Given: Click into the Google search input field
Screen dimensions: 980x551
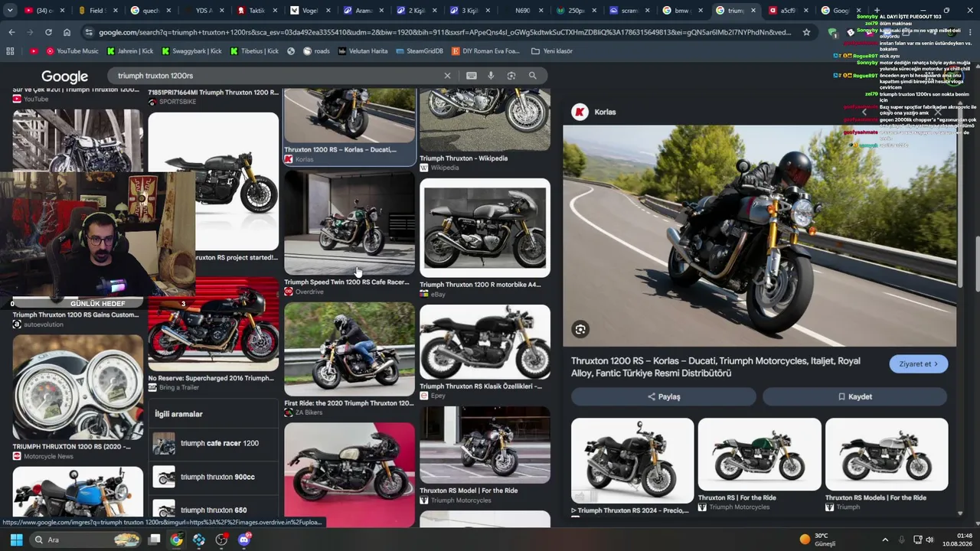Looking at the screenshot, I should tap(276, 76).
